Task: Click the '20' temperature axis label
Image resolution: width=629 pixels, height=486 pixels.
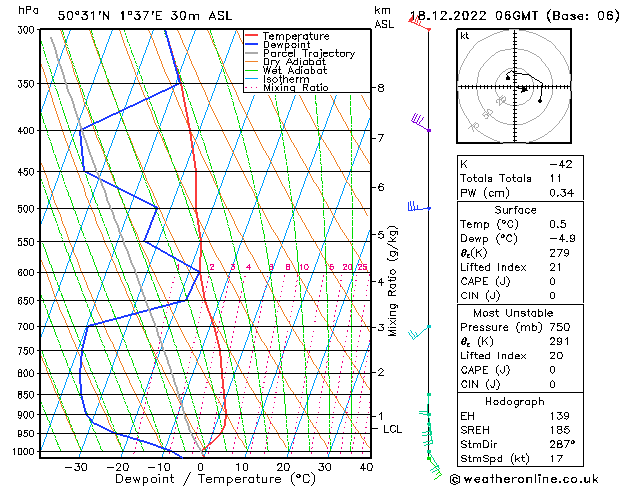Action: [283, 467]
